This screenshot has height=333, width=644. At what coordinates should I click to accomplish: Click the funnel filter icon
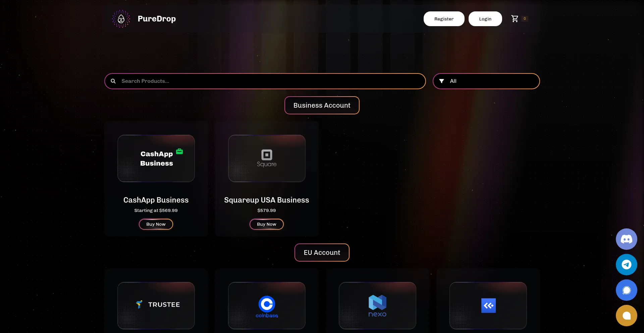pyautogui.click(x=442, y=81)
